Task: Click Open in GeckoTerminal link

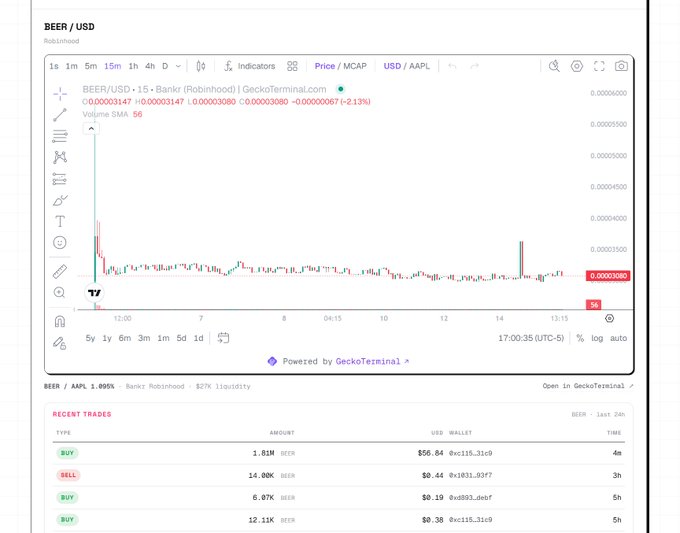Action: pos(588,386)
